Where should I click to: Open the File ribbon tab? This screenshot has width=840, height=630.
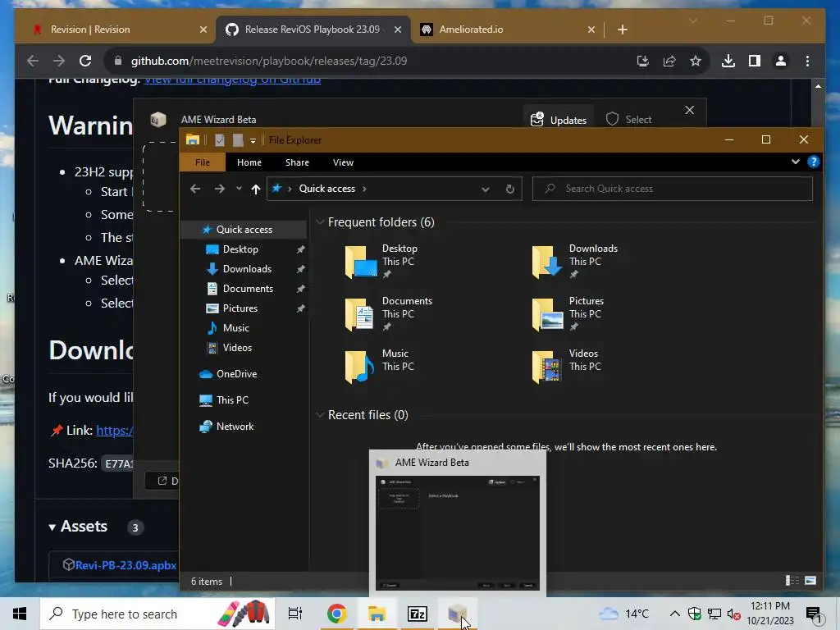(203, 162)
